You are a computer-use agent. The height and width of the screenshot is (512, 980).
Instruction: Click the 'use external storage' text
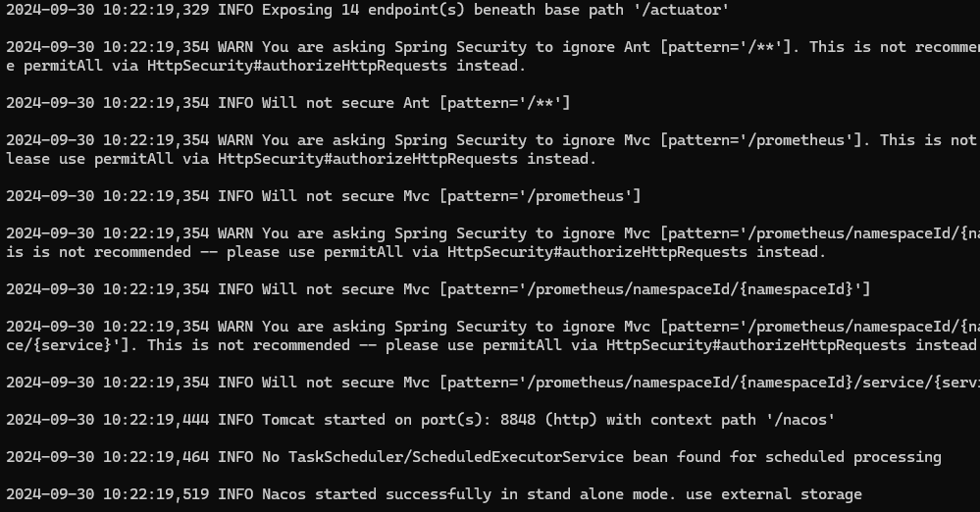click(x=774, y=494)
